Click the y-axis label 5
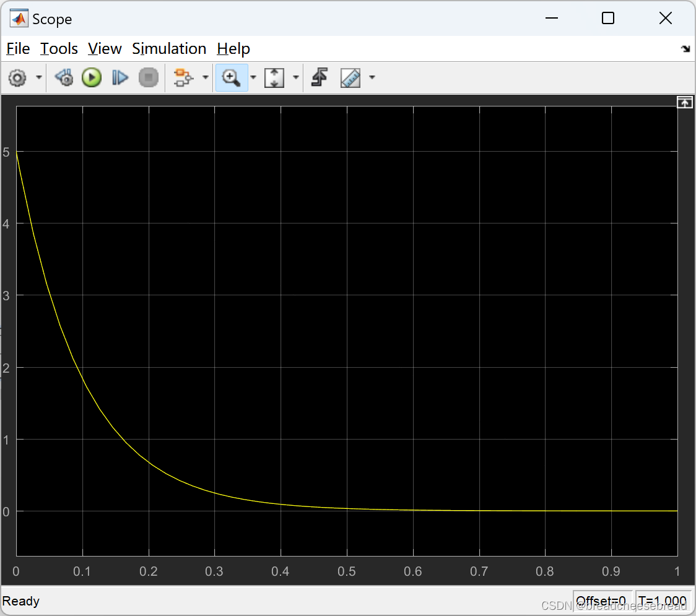Image resolution: width=696 pixels, height=616 pixels. pyautogui.click(x=6, y=152)
